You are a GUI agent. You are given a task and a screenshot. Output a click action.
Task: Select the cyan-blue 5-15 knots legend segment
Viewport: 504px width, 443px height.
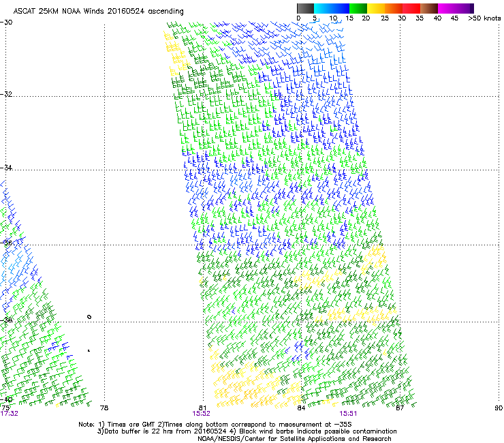[332, 8]
